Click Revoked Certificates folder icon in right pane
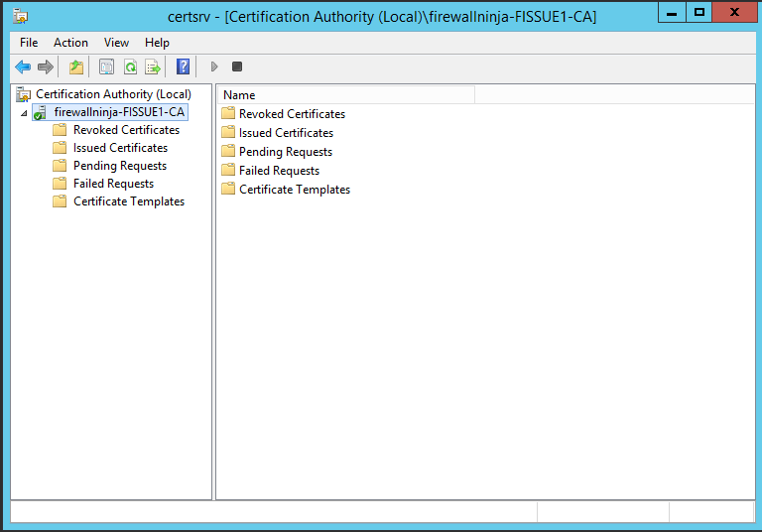Screen dimensions: 762x532 click(228, 113)
